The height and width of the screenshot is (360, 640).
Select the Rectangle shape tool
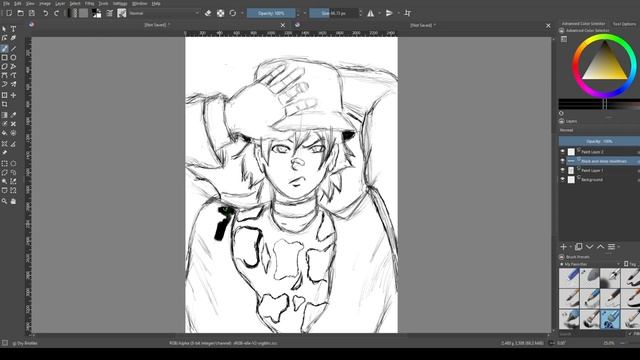point(4,58)
